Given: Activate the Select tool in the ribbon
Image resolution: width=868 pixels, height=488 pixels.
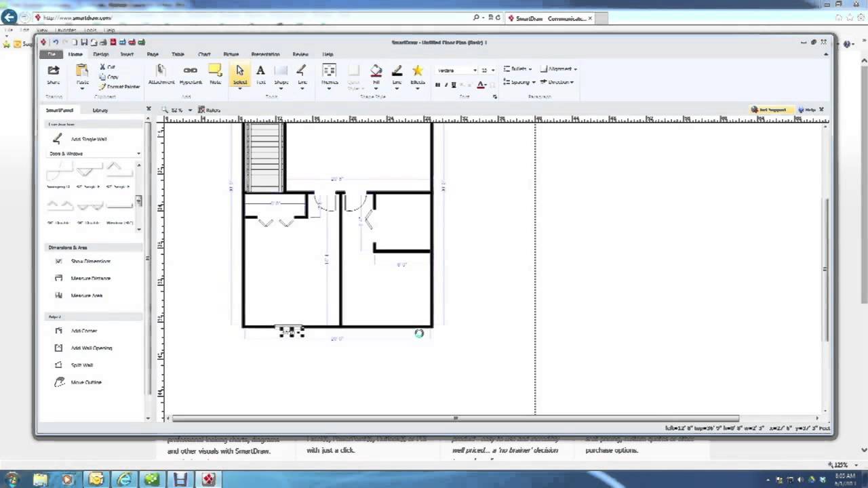Looking at the screenshot, I should coord(239,71).
